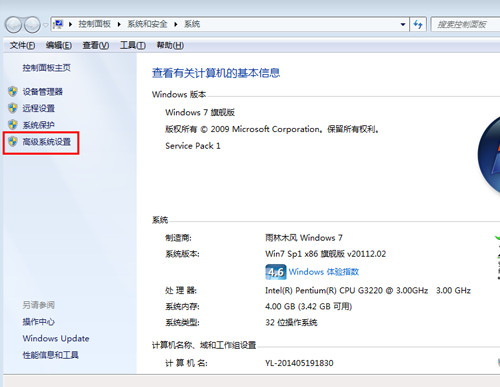The image size is (500, 387).
Task: Click the 另请参阅 sidebar heading
Action: (39, 305)
